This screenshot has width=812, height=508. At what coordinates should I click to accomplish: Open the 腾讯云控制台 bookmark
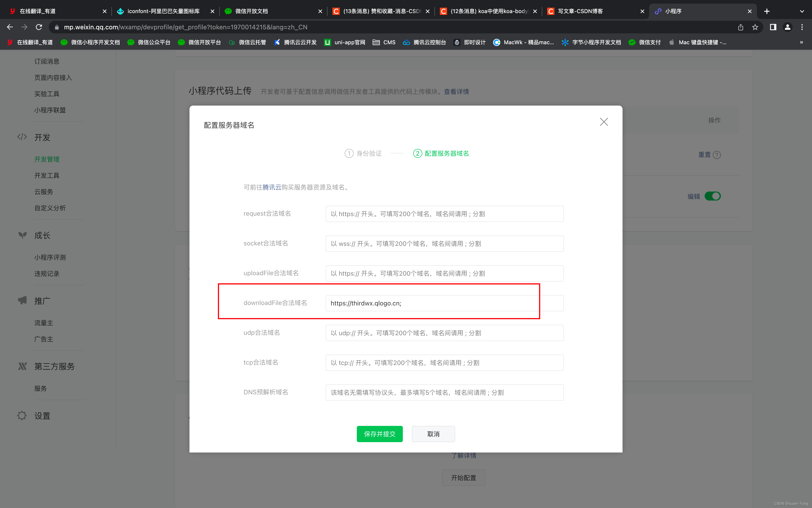424,42
